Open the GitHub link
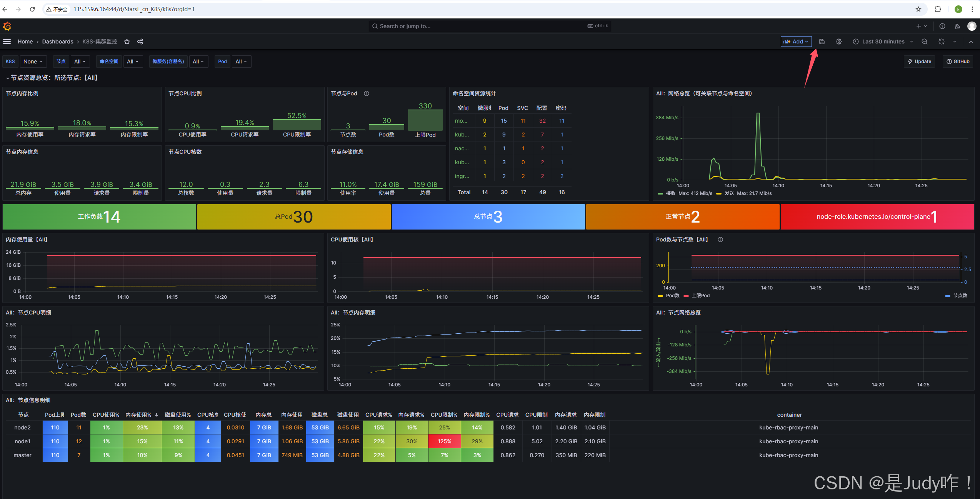Viewport: 980px width, 499px height. pos(958,62)
